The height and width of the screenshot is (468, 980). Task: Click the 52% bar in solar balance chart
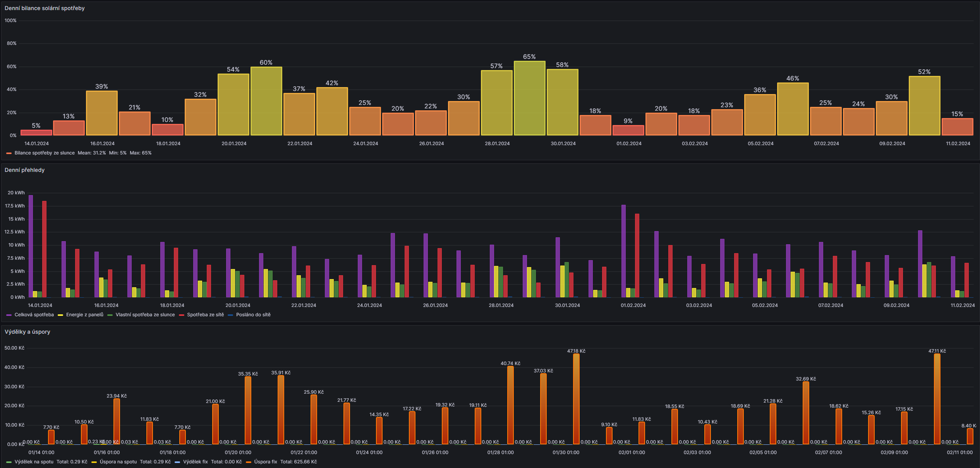click(924, 106)
